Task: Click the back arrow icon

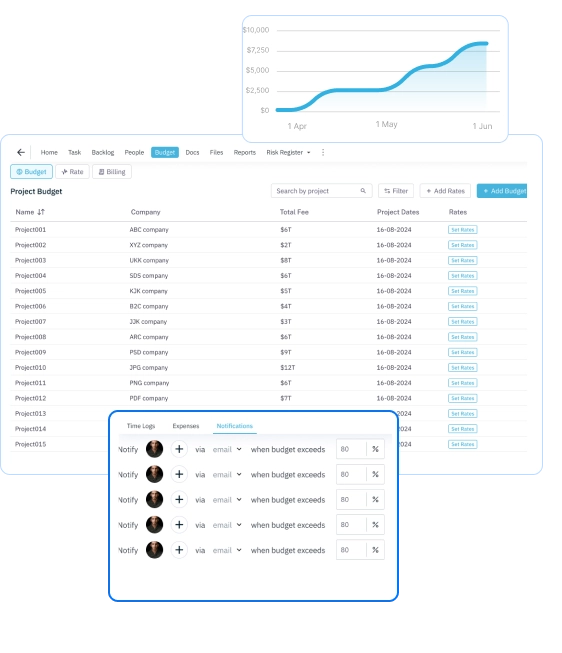Action: tap(21, 152)
